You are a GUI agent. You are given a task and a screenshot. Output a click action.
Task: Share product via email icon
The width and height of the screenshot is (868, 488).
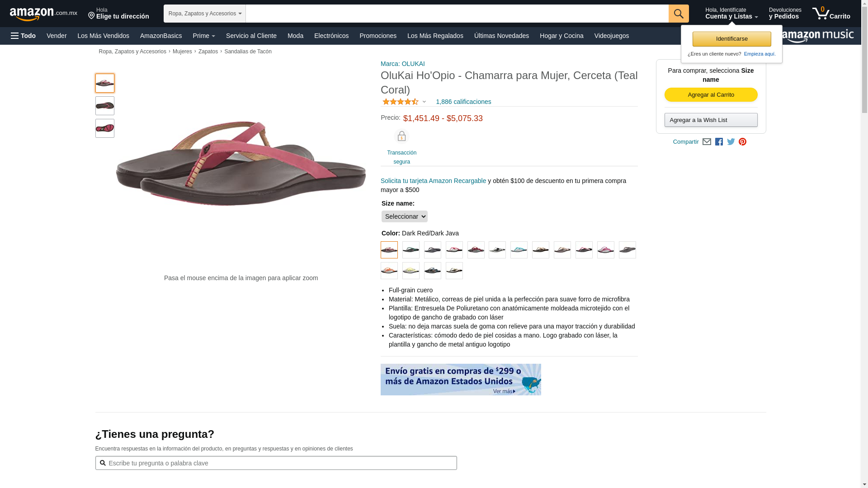707,142
